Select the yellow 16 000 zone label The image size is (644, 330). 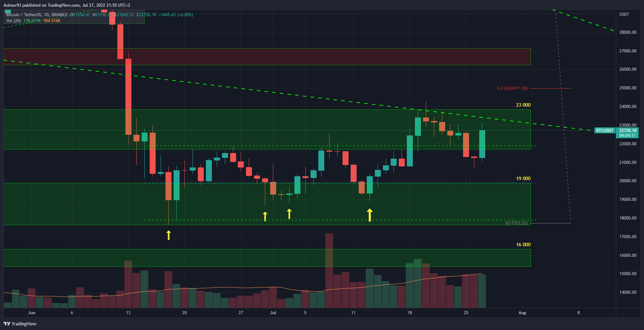pyautogui.click(x=523, y=245)
